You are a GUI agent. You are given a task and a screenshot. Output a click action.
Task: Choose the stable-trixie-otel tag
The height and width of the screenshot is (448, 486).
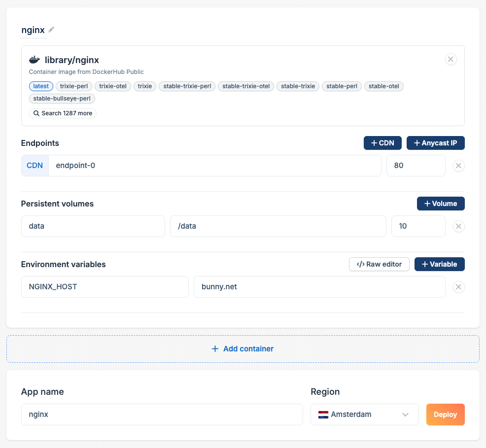click(246, 86)
